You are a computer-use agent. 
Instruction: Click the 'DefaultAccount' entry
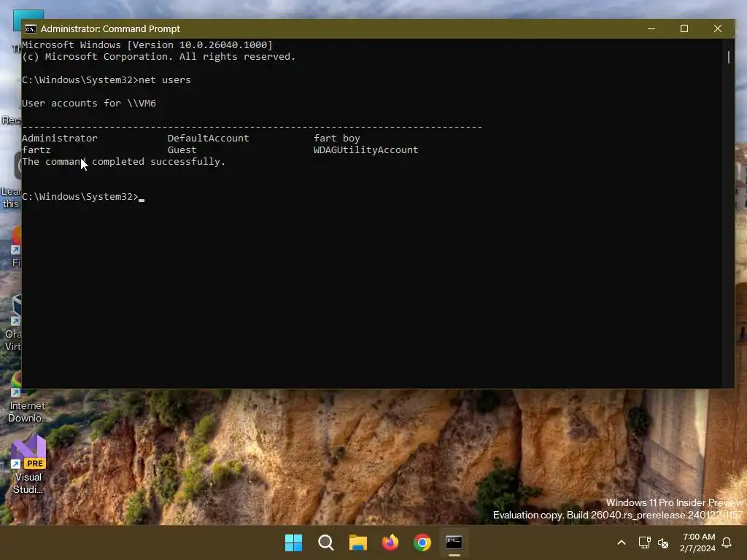tap(208, 138)
